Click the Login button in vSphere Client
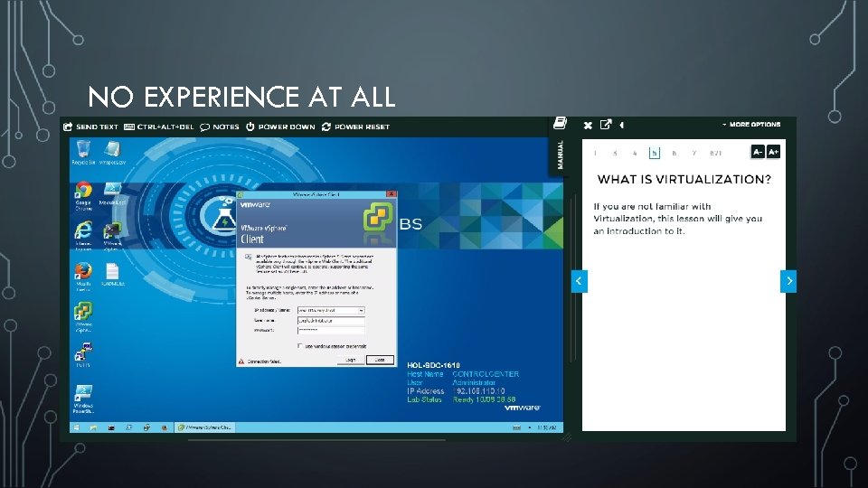This screenshot has width=868, height=488. tap(351, 360)
